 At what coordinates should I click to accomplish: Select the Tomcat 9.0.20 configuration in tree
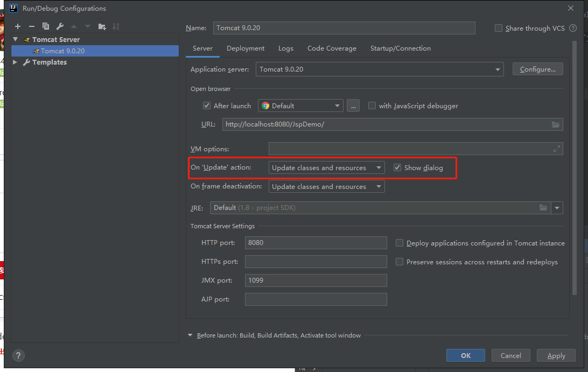[x=95, y=51]
